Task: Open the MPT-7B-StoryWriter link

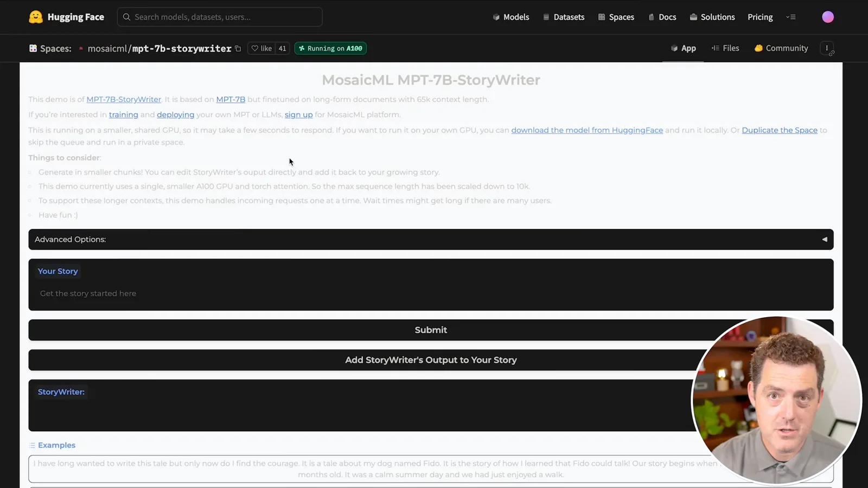Action: pyautogui.click(x=124, y=99)
